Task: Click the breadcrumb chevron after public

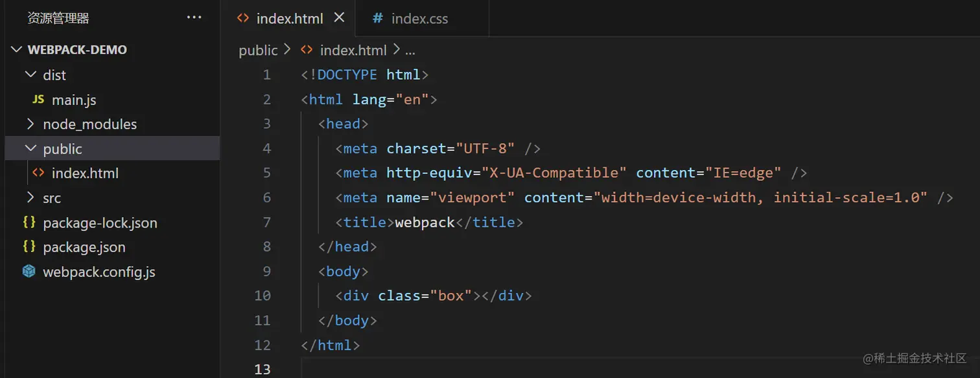Action: pos(288,51)
